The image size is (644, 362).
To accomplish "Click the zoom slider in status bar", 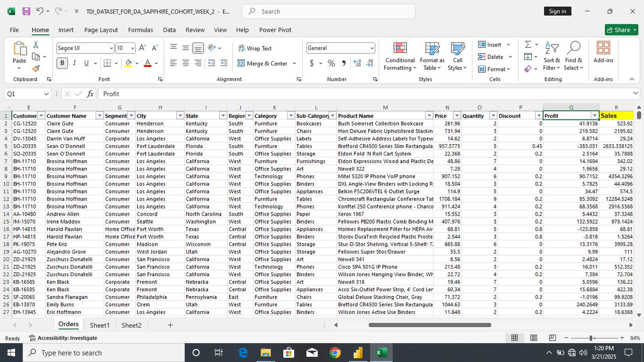I will pyautogui.click(x=591, y=338).
